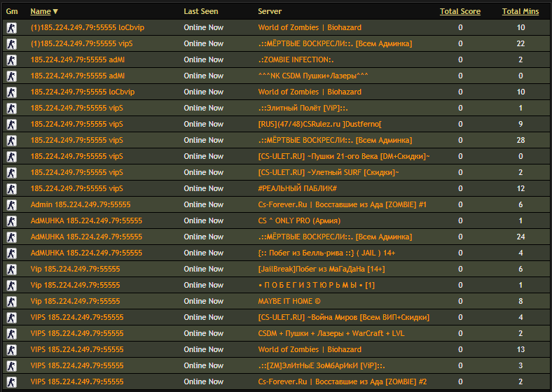Image resolution: width=552 pixels, height=392 pixels.
Task: Open the Побег из Белль-рива JAIL server
Action: (326, 253)
